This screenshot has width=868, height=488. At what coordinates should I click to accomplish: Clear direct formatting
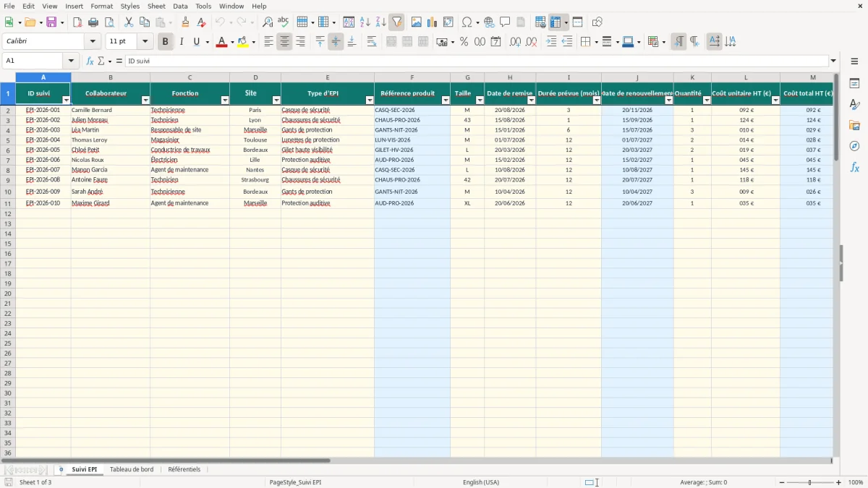(x=201, y=22)
